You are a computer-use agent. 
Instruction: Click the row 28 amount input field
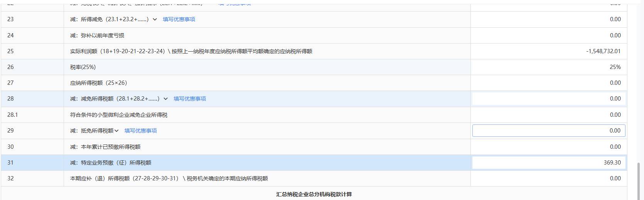(x=548, y=99)
